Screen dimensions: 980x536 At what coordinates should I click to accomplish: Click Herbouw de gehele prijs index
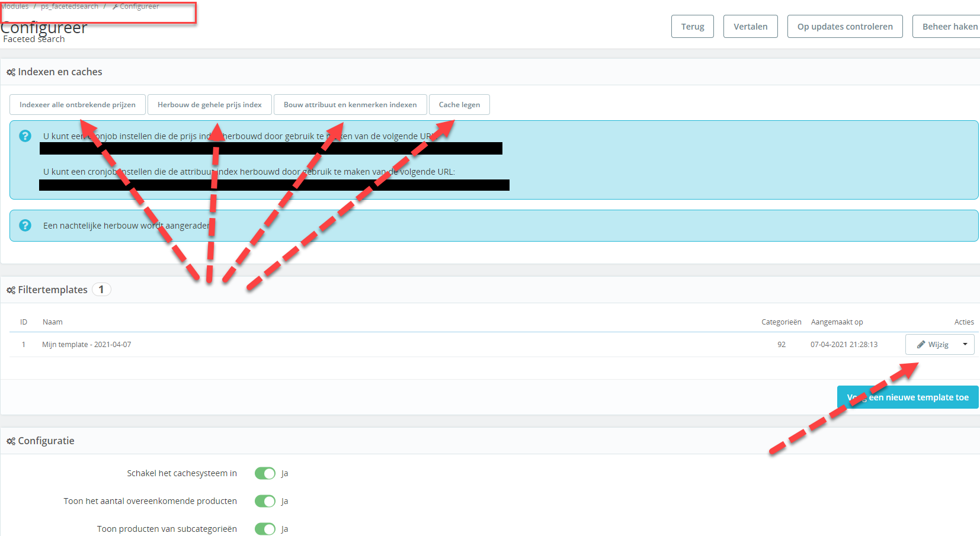pyautogui.click(x=210, y=105)
